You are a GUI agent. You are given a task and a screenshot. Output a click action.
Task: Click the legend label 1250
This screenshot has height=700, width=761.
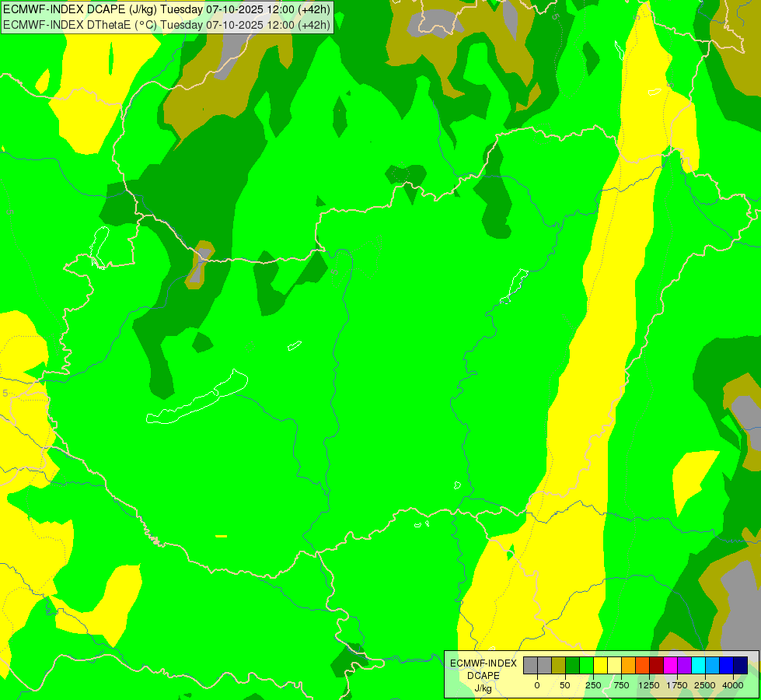tap(649, 685)
